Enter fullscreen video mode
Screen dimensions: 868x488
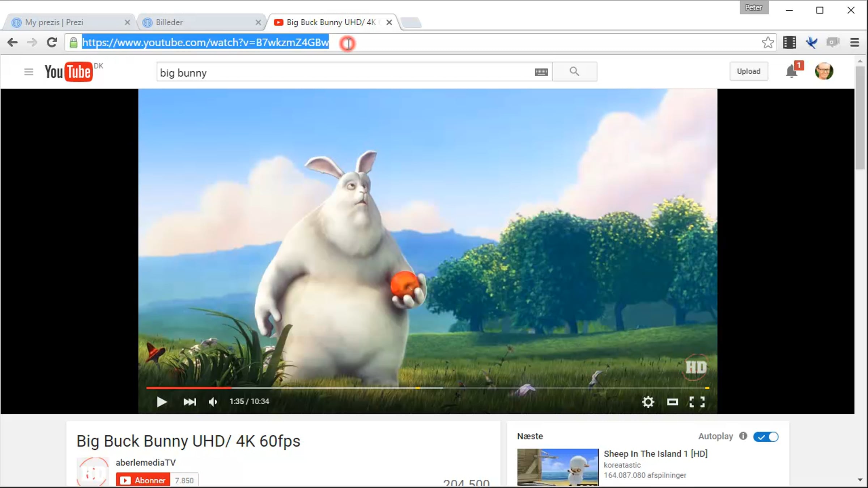pos(697,402)
